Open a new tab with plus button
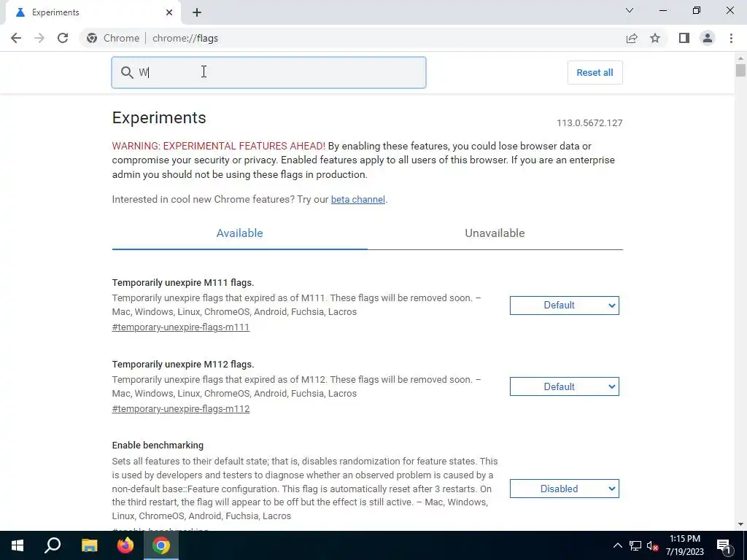 click(197, 13)
